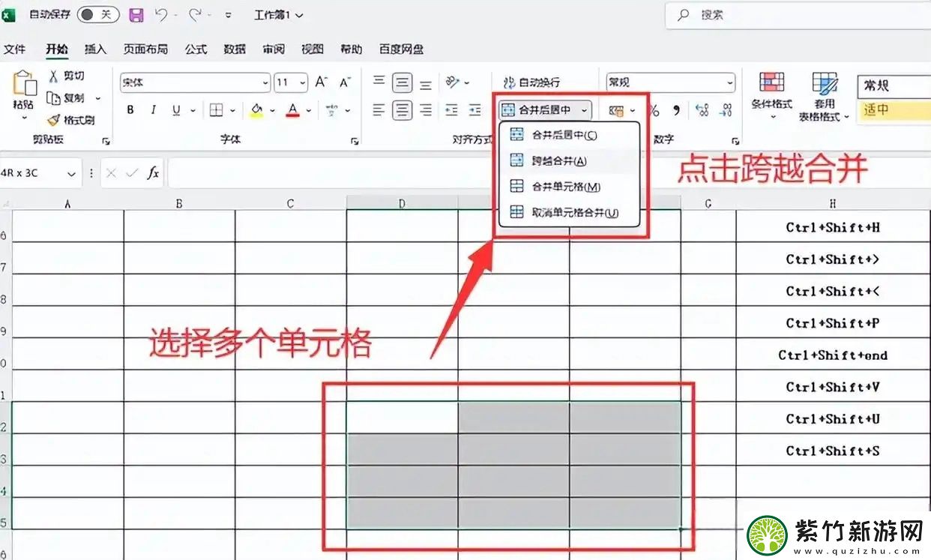Click the search box

(x=798, y=15)
